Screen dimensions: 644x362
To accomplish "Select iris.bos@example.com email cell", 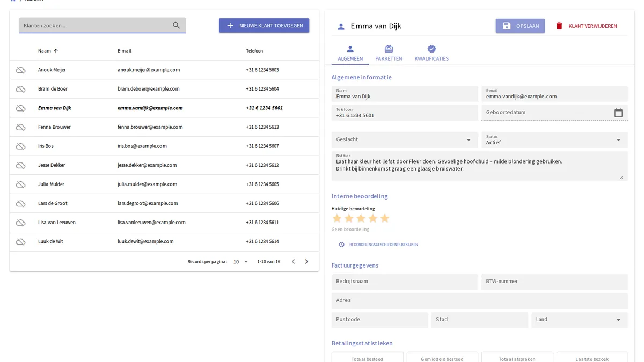I will pos(142,146).
